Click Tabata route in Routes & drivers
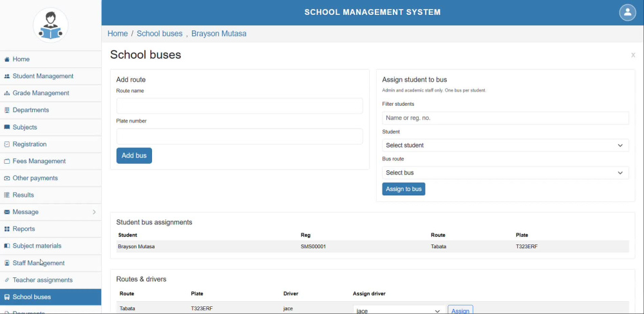Viewport: 644px width, 314px height. click(x=128, y=308)
